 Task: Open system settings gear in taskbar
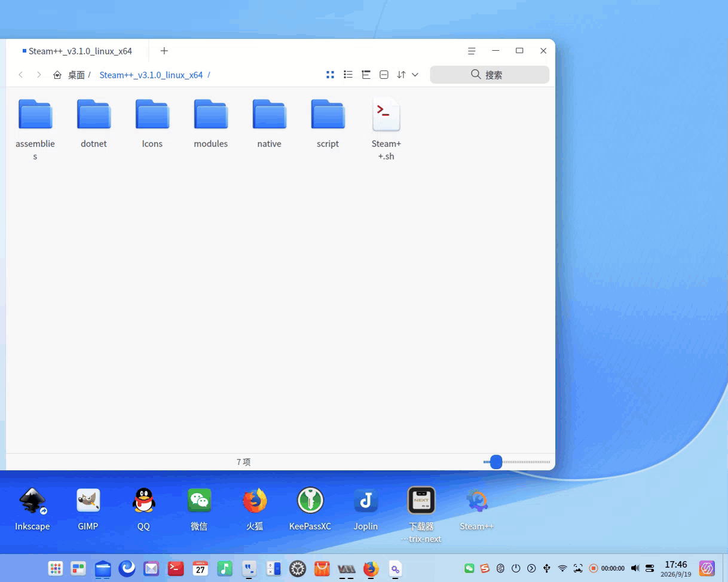pyautogui.click(x=298, y=568)
